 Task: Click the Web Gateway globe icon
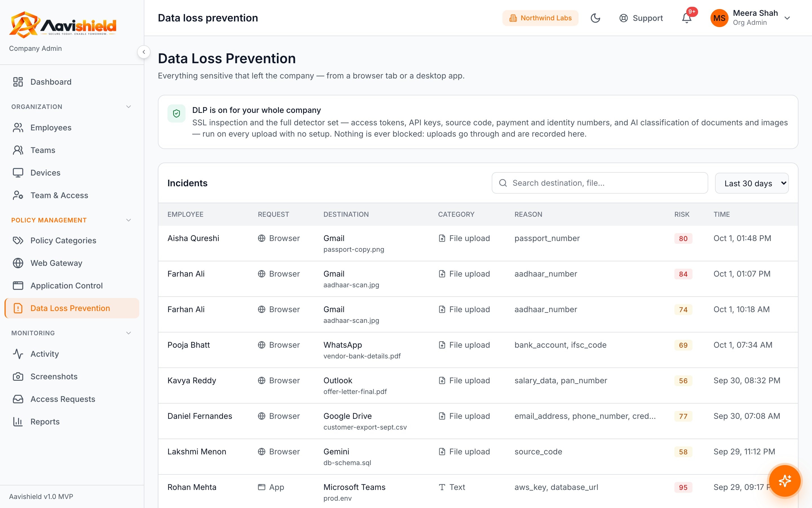(x=18, y=263)
